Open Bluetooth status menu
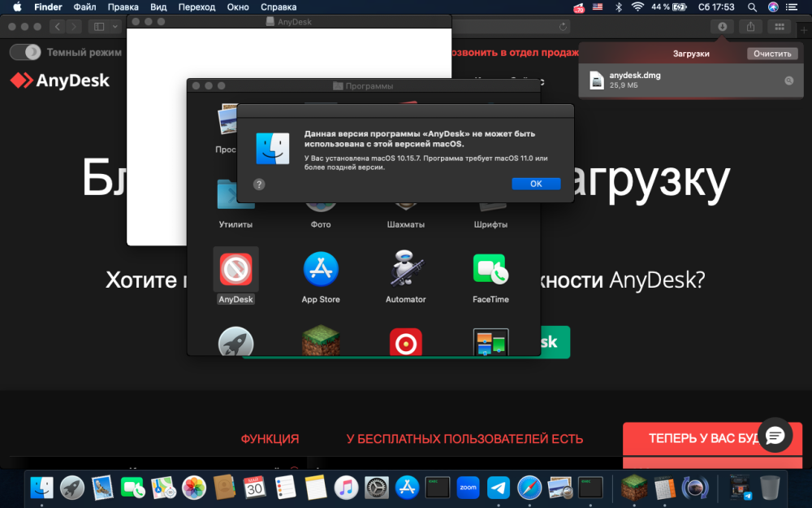This screenshot has width=812, height=508. point(618,7)
